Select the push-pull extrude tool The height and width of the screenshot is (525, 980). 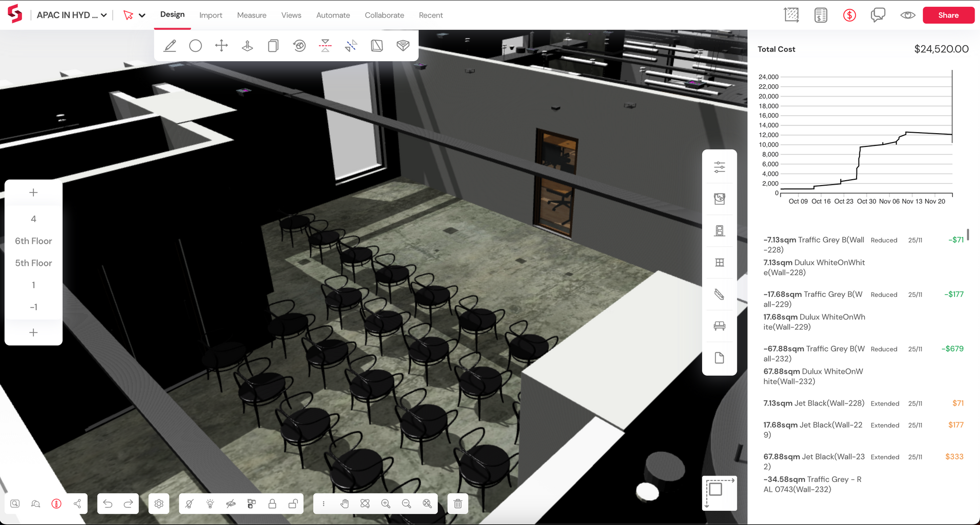coord(247,46)
